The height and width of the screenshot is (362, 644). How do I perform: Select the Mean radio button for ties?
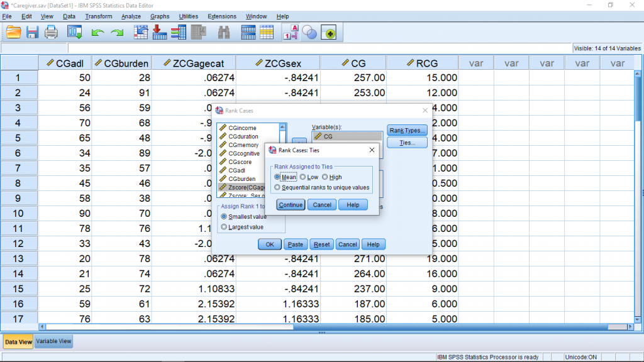click(277, 177)
